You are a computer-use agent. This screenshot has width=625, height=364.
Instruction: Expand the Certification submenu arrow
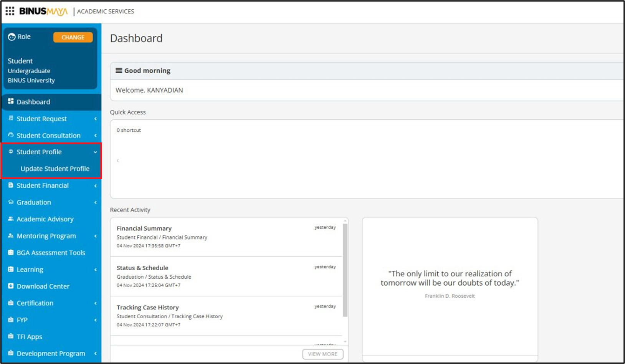(95, 303)
